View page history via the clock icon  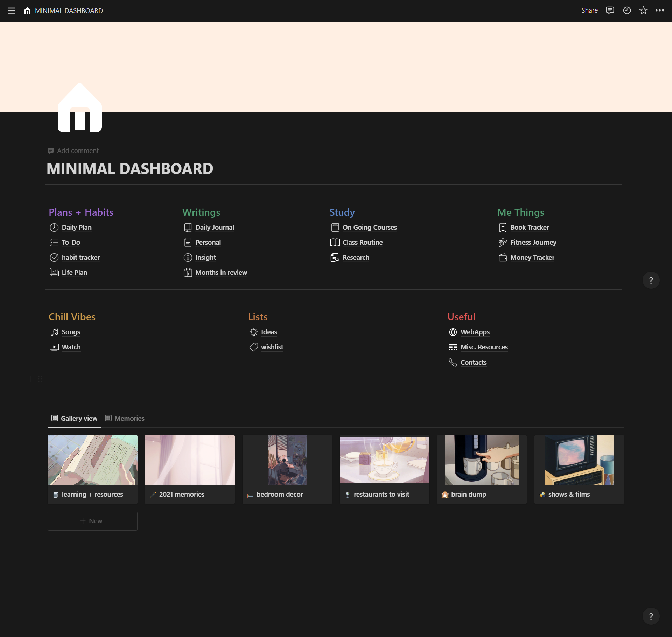click(x=626, y=10)
